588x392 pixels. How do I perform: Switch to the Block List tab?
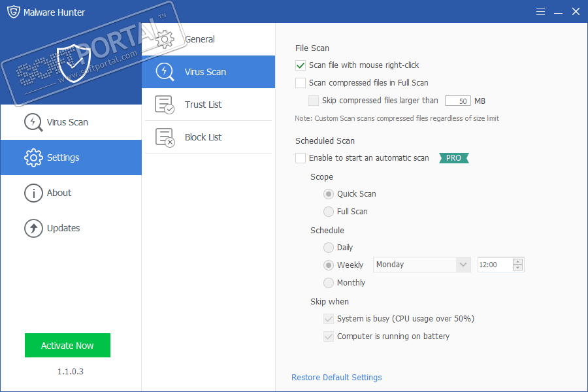tap(208, 137)
